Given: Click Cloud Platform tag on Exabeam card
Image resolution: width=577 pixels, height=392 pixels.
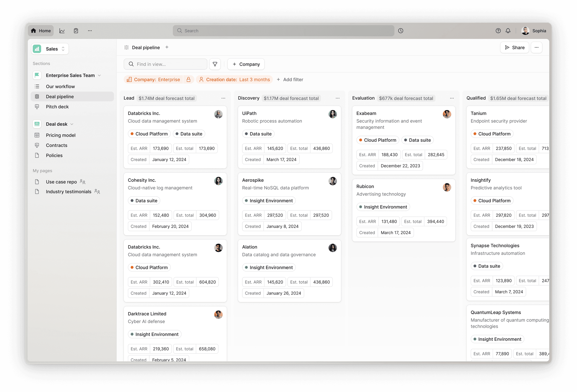Looking at the screenshot, I should (x=378, y=140).
